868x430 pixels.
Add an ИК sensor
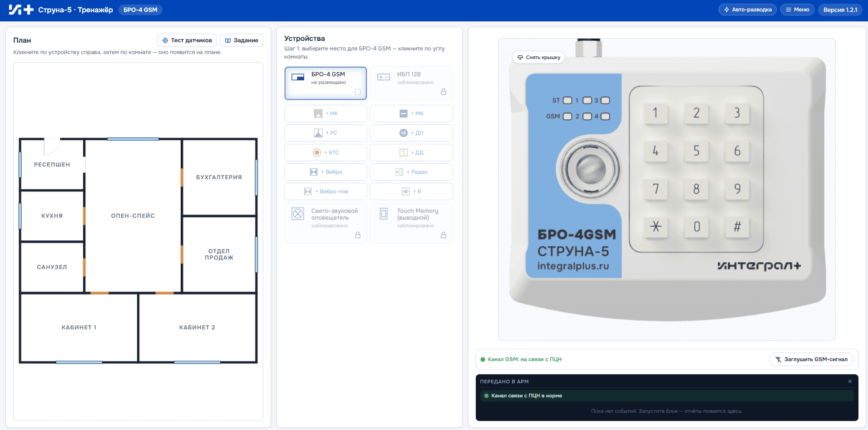325,113
